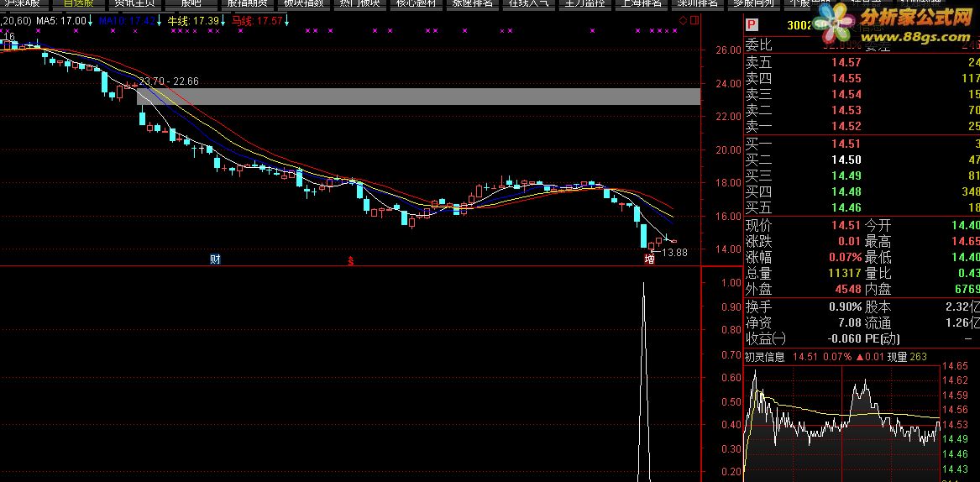Image resolution: width=980 pixels, height=482 pixels.
Task: Select the 买四 row at 14.48
Action: [x=862, y=191]
